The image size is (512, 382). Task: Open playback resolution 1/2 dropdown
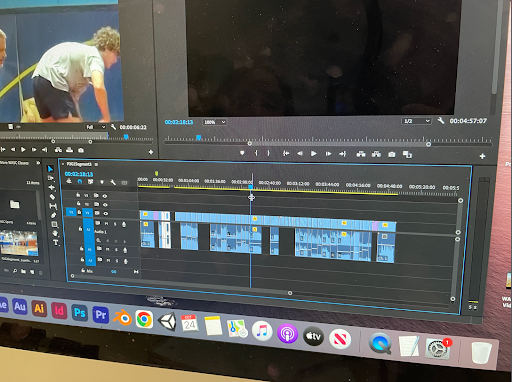(416, 121)
